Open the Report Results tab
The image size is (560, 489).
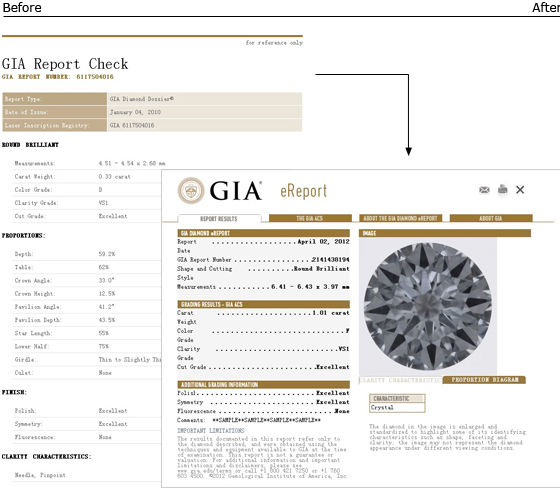(219, 219)
